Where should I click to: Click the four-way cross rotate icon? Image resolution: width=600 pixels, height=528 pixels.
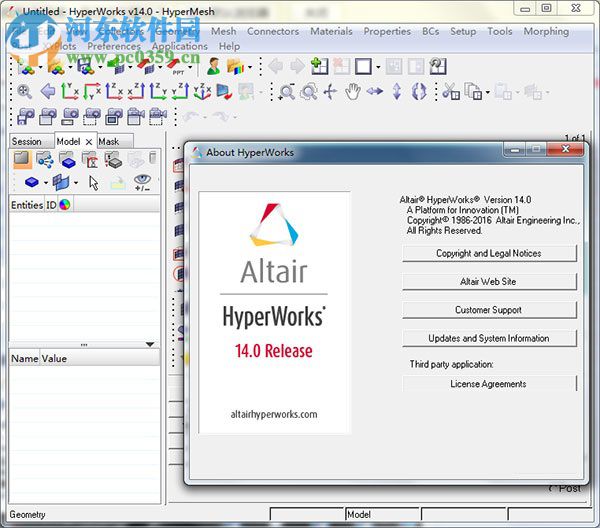[330, 92]
